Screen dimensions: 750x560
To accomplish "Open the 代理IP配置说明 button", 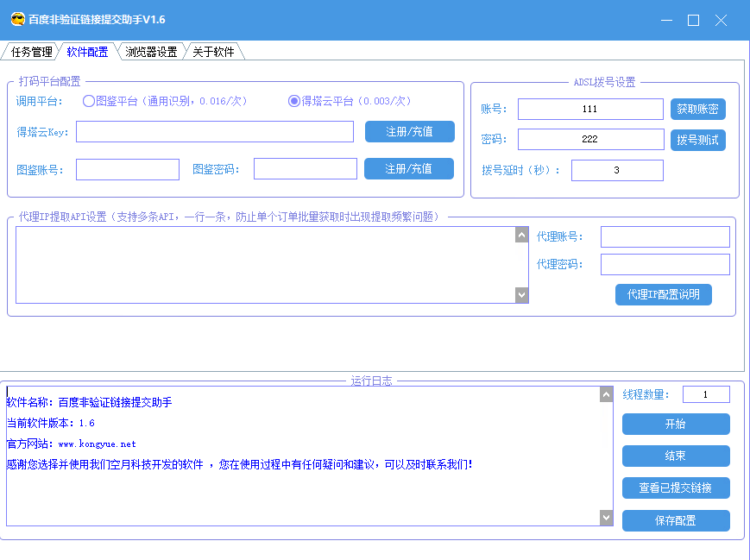I will point(664,294).
